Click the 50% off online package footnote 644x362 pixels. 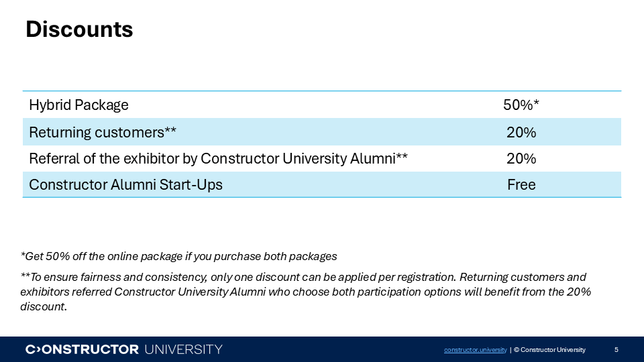click(x=178, y=256)
